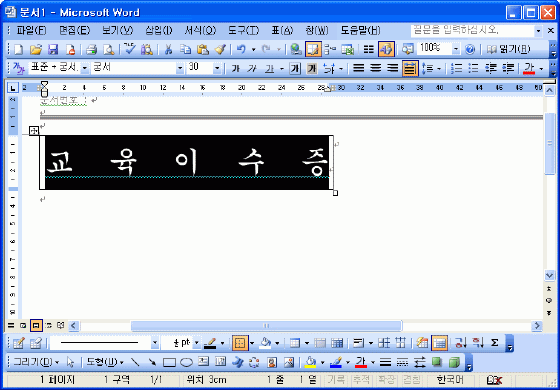Toggle justified text alignment
The width and height of the screenshot is (560, 390).
coord(410,68)
